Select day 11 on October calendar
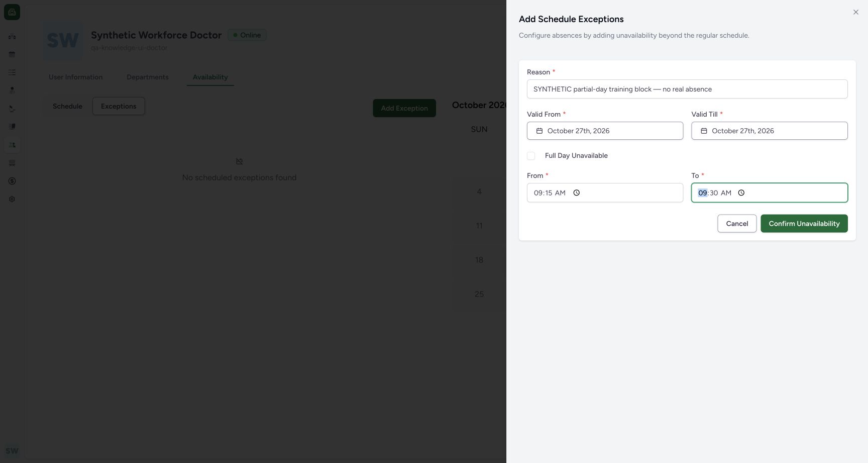This screenshot has height=463, width=868. click(x=479, y=226)
